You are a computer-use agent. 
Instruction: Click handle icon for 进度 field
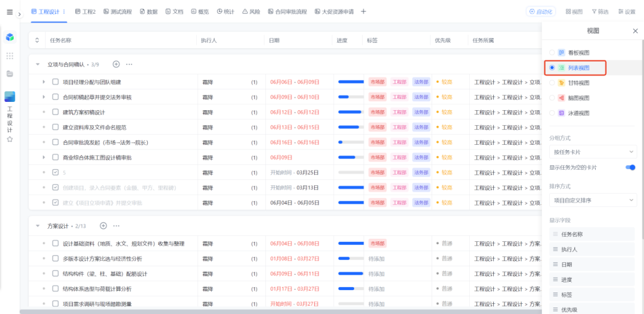click(x=555, y=279)
